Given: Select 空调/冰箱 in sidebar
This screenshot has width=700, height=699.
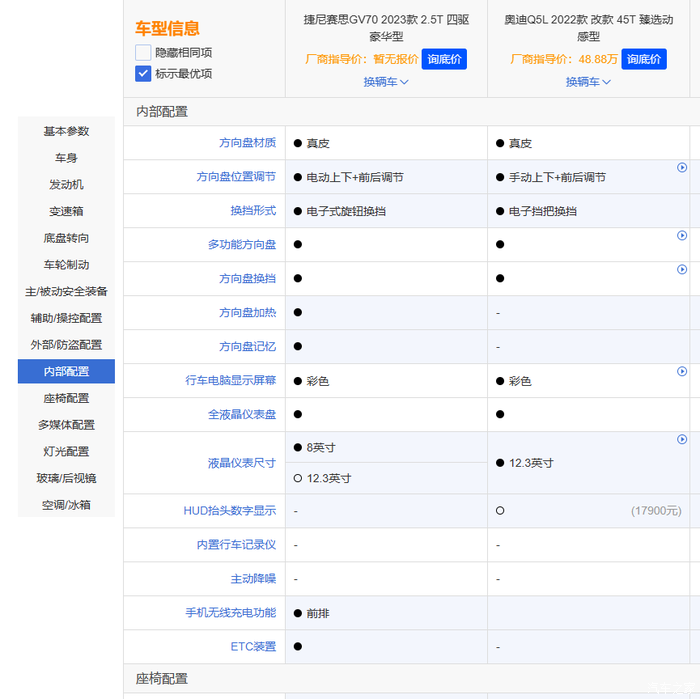Looking at the screenshot, I should (x=66, y=505).
